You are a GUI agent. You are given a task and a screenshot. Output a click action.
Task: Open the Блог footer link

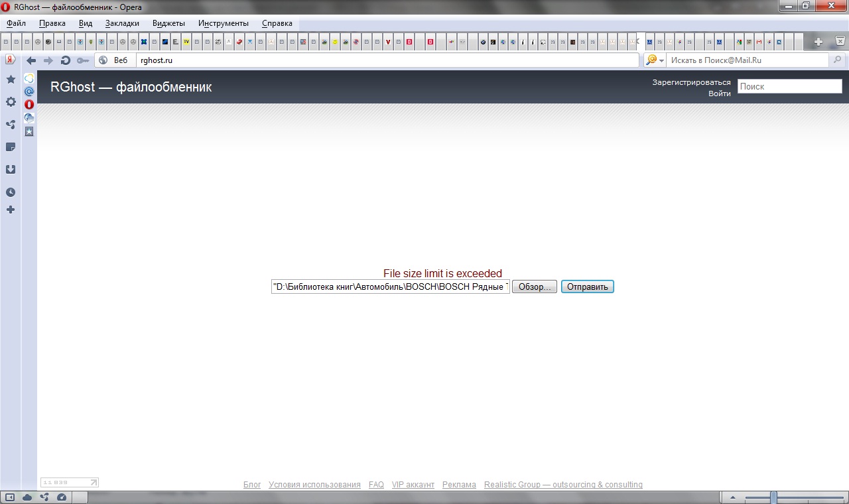pyautogui.click(x=252, y=485)
